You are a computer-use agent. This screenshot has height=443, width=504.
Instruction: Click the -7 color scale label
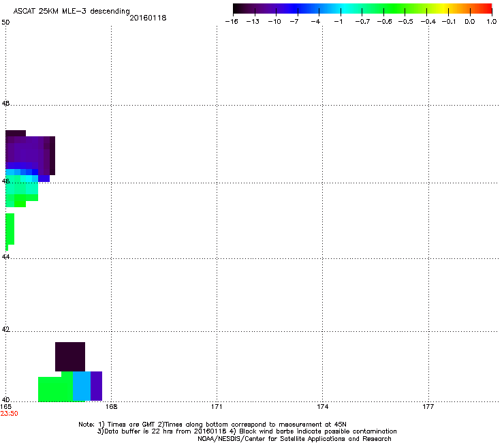click(x=294, y=22)
